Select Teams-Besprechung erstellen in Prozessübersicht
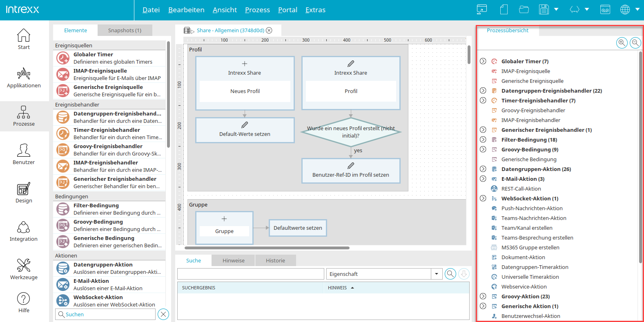 point(537,238)
